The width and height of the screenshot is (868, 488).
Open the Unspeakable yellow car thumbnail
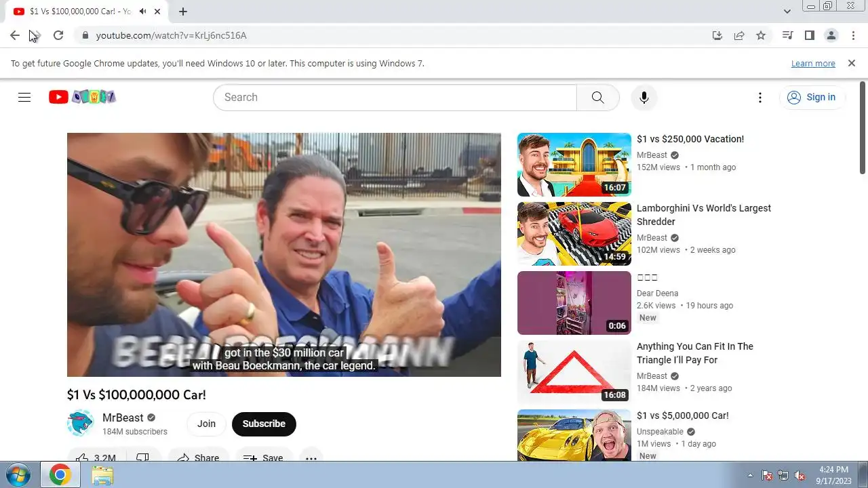574,435
